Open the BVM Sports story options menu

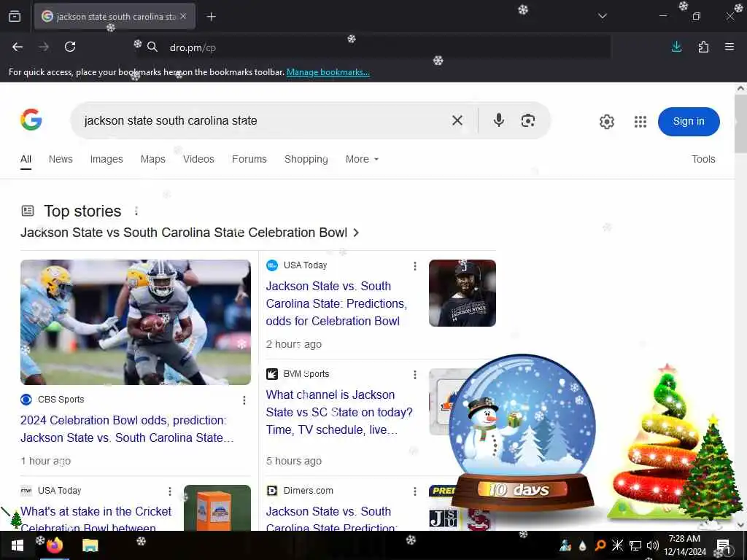(415, 374)
